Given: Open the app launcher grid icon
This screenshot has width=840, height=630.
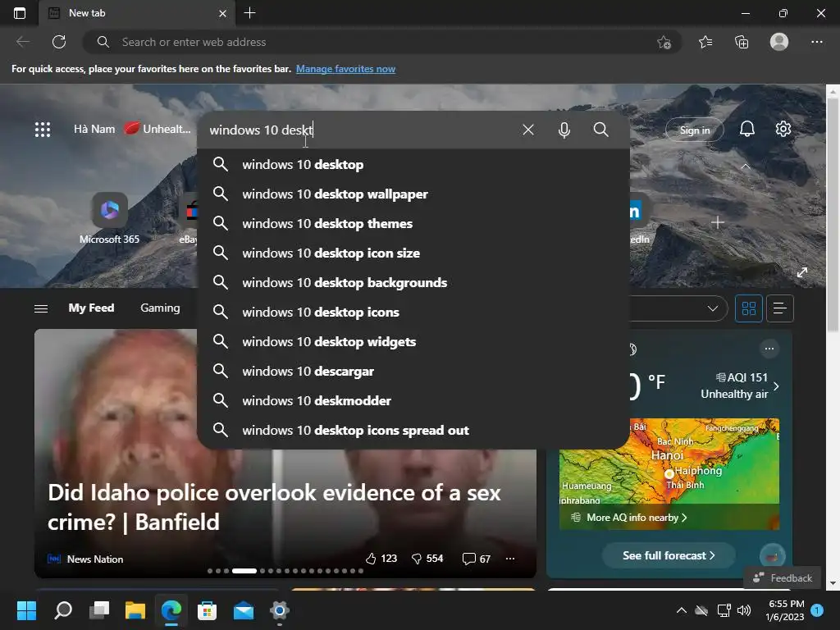Looking at the screenshot, I should [x=43, y=130].
